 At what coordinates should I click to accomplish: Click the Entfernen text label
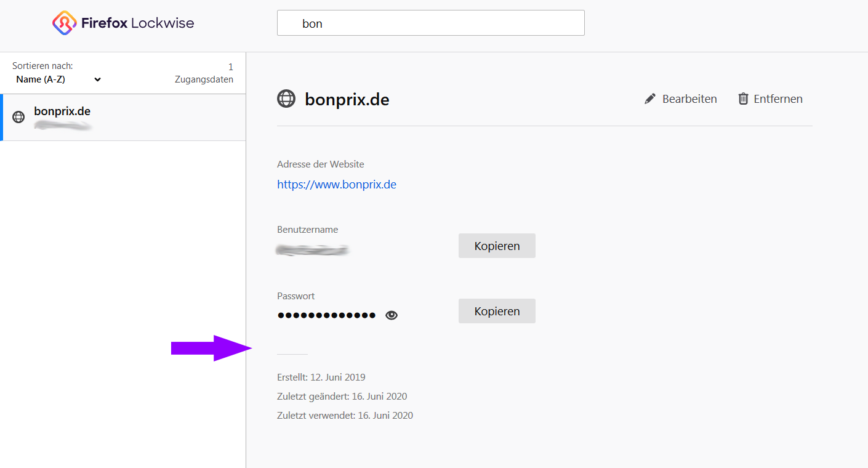778,99
